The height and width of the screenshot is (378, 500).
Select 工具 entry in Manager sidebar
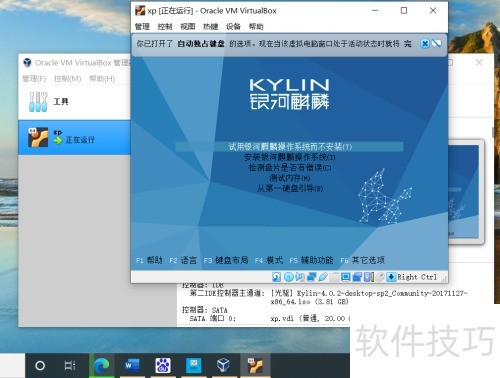point(75,102)
